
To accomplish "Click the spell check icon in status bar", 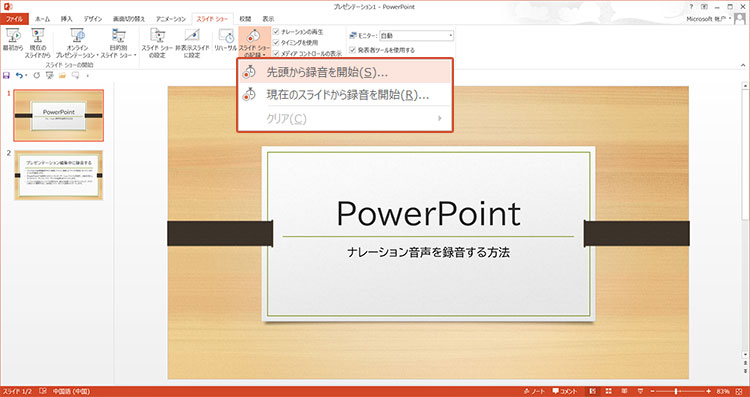I will point(43,391).
